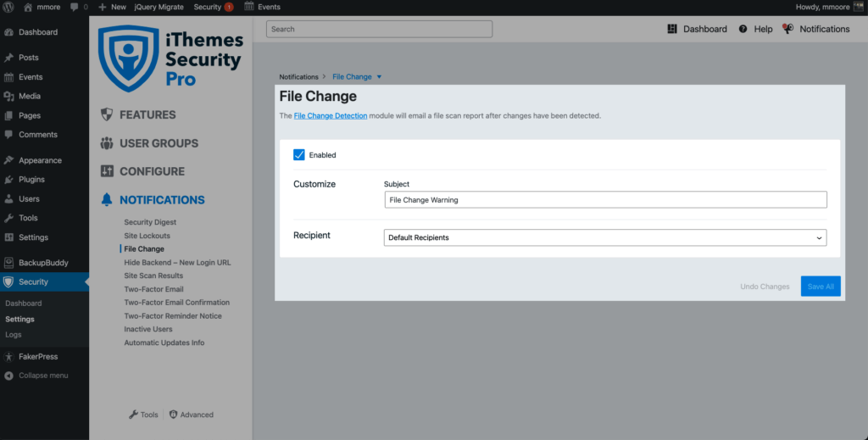Image resolution: width=868 pixels, height=440 pixels.
Task: Click the WordPress logo in admin bar
Action: point(8,7)
